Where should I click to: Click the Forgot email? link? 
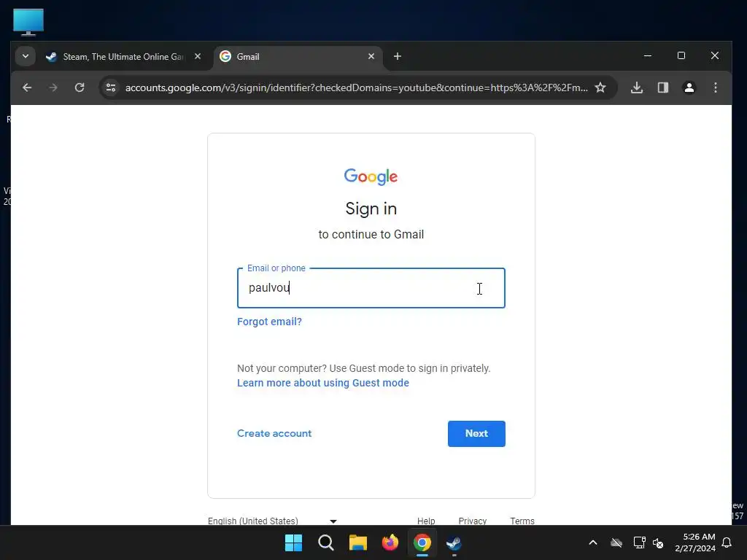269,322
